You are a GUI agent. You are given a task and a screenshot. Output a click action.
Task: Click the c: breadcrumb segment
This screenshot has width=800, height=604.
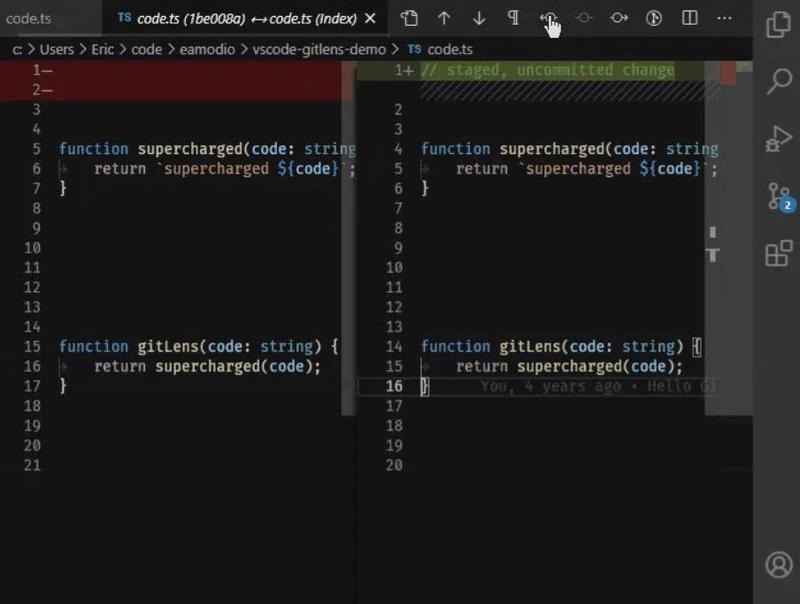click(17, 49)
